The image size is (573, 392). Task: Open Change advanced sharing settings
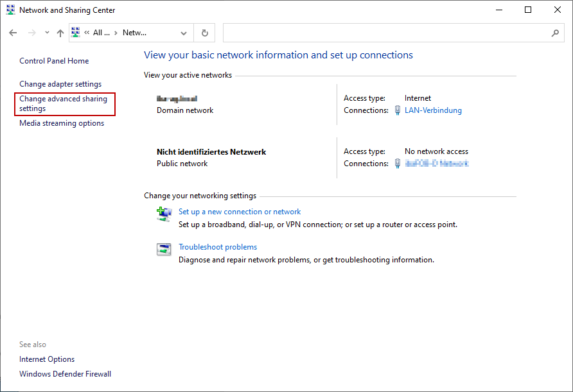63,104
